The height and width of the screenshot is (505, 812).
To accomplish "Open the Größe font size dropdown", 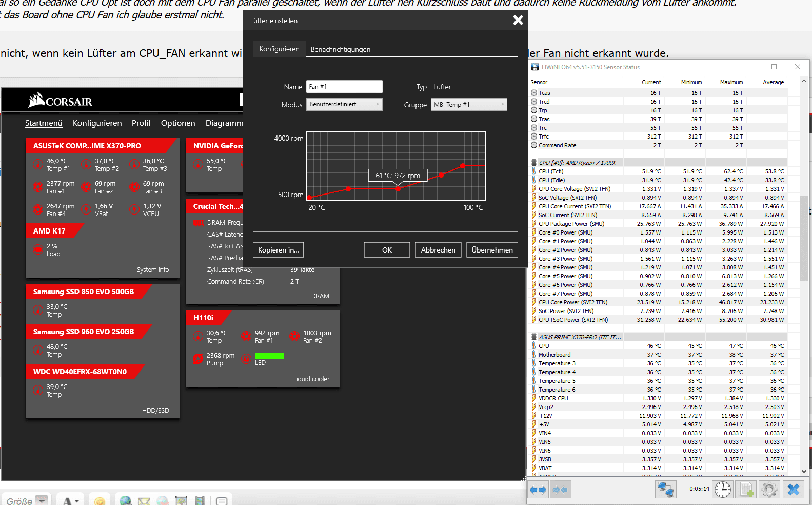I will (x=26, y=500).
